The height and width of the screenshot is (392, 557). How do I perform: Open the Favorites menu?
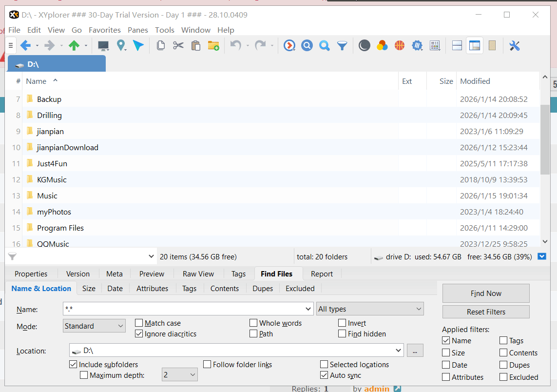pyautogui.click(x=104, y=30)
